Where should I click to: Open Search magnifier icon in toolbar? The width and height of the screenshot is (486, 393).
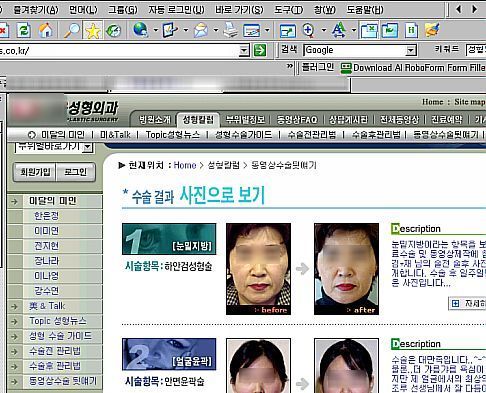click(71, 31)
